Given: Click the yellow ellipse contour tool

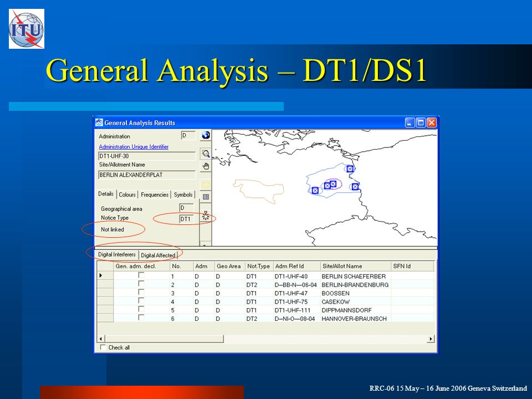Looking at the screenshot, I should point(206,185).
